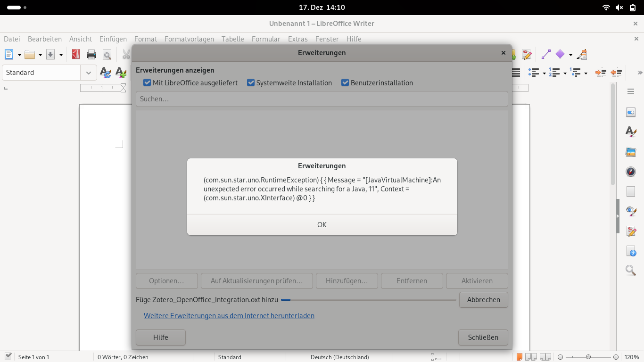Open the Formatvorlagen menu
Screen dimensions: 644x362
(x=189, y=39)
